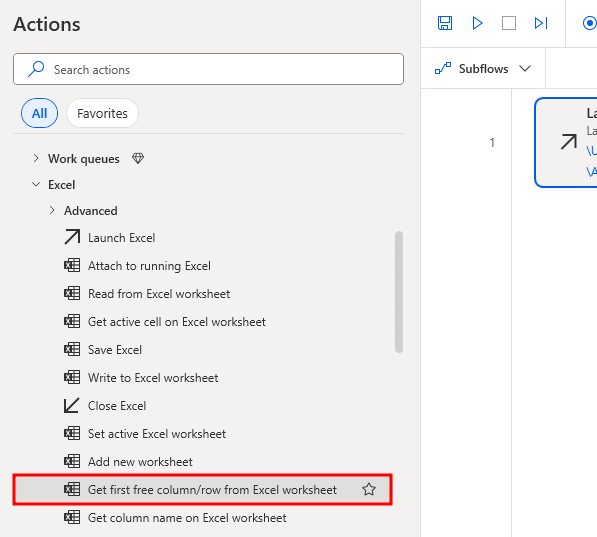Select the Close Excel action
Screen dimensions: 597x537
point(117,406)
